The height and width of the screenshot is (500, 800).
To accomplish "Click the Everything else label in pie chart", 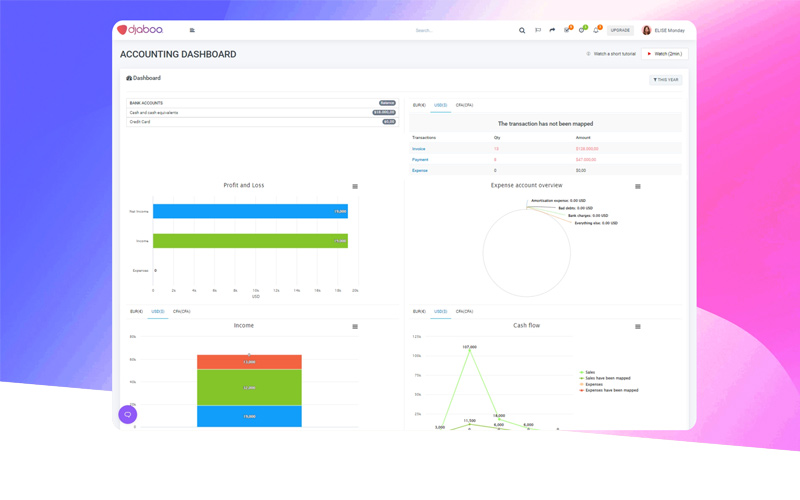I will (x=596, y=223).
